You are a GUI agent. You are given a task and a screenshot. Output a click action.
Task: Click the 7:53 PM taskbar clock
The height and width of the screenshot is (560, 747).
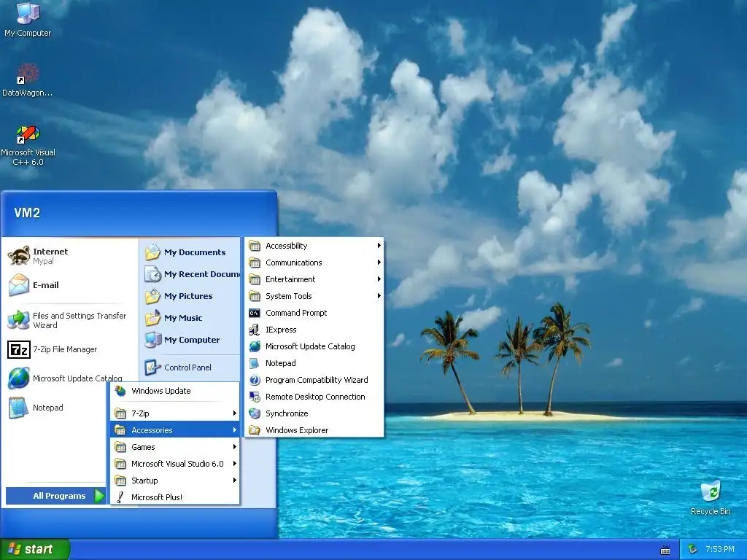(719, 549)
